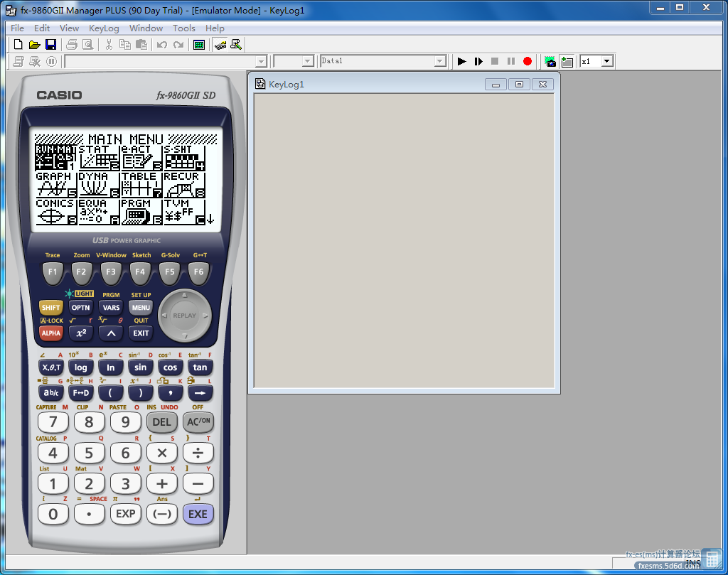Screen dimensions: 728x575
Task: Click the New file toolbar icon
Action: [x=18, y=45]
